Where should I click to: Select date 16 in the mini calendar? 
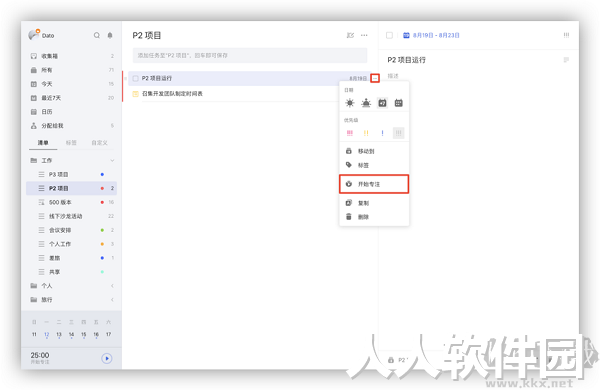[x=96, y=335]
